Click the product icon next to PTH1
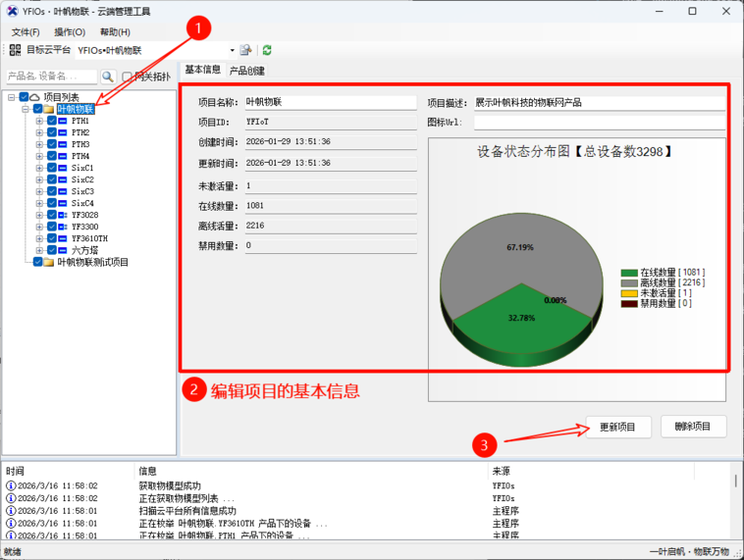 coord(63,121)
